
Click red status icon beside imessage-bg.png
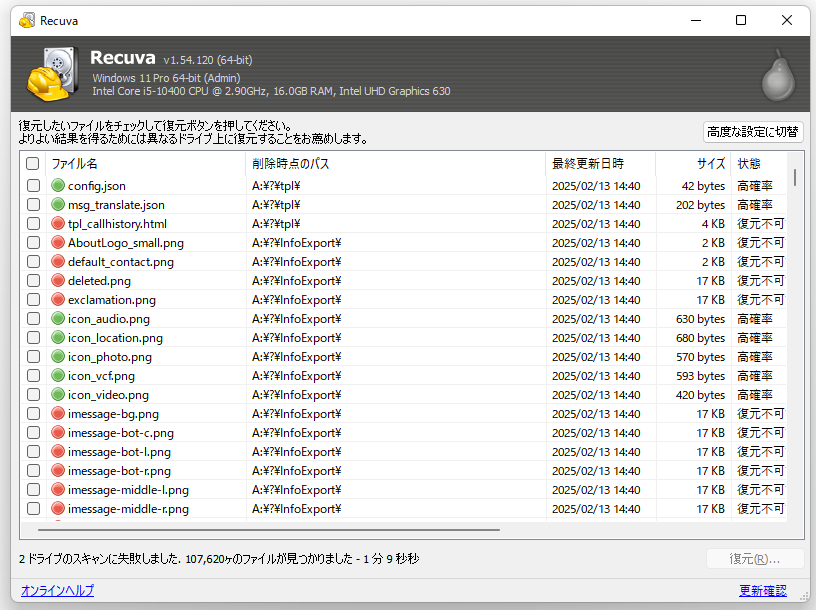tap(58, 414)
